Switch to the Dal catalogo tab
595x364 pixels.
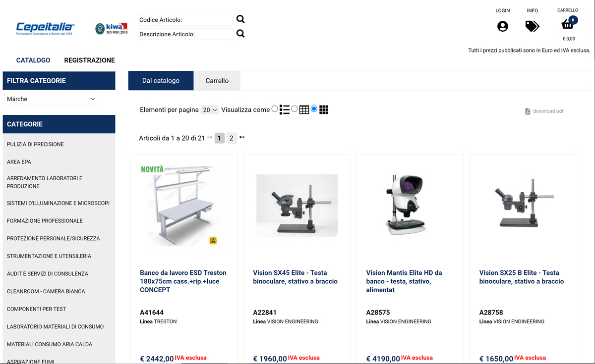(x=161, y=81)
